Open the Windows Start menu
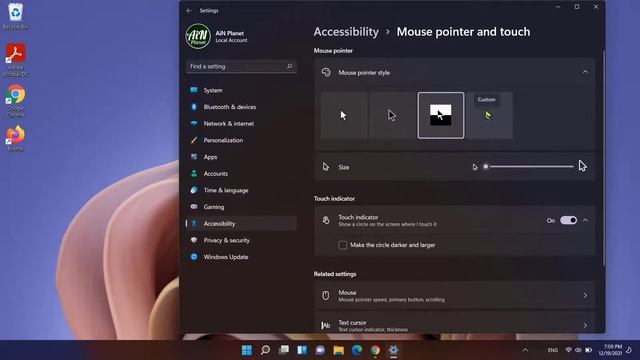The image size is (640, 360). (247, 350)
